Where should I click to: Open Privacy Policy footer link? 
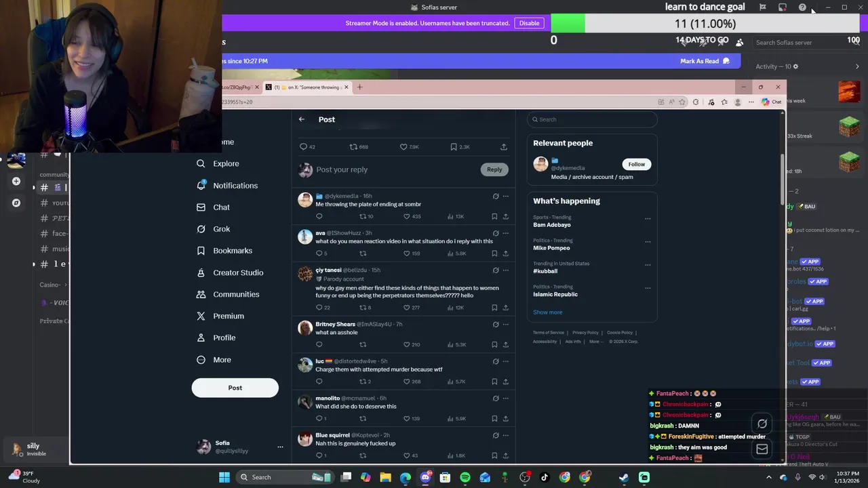585,333
